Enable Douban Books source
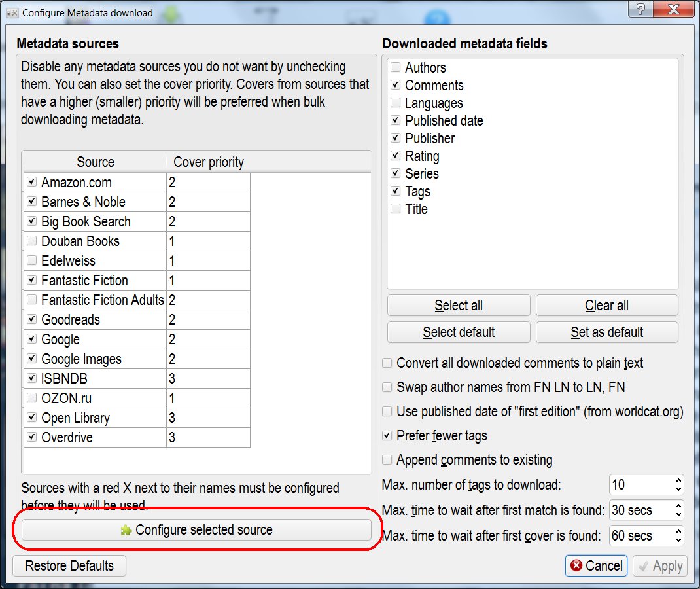This screenshot has height=589, width=700. coord(31,241)
